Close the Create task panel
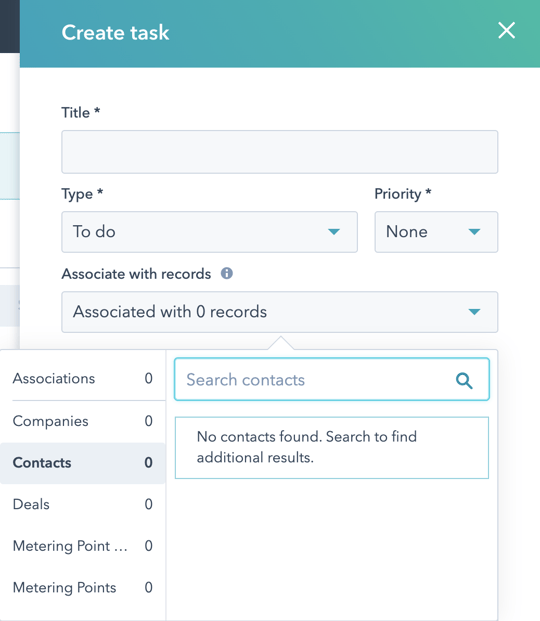540x621 pixels. click(x=506, y=30)
